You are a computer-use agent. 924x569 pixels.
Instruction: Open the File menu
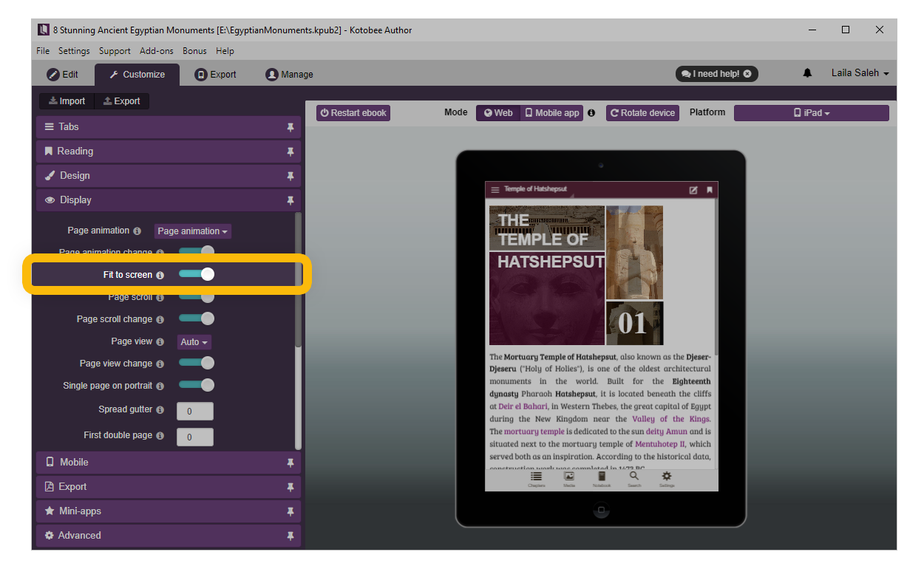coord(43,51)
